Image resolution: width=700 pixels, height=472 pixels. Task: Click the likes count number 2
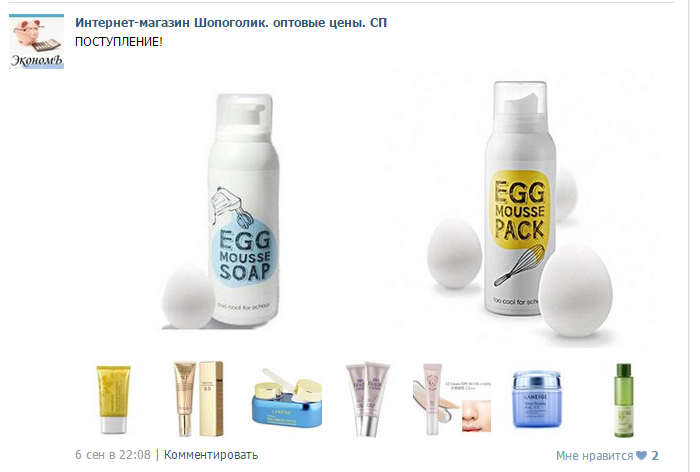coord(654,455)
